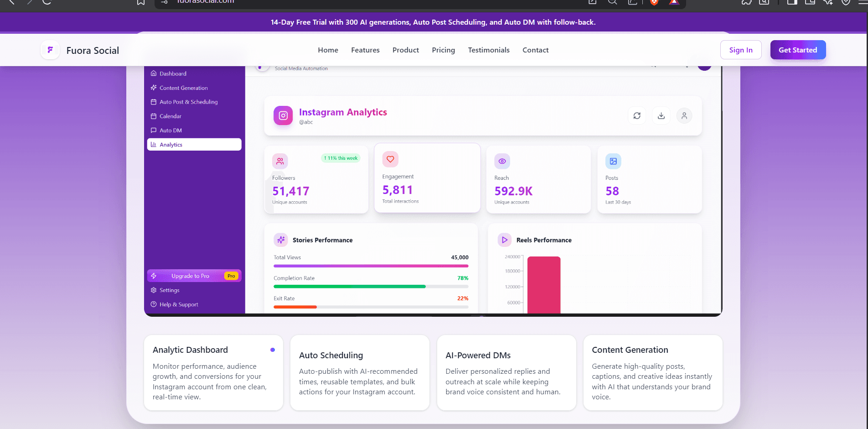Click the Get Started button

coord(798,50)
